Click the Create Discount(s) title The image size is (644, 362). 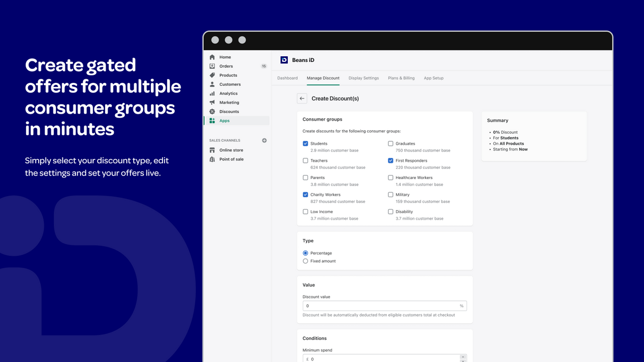click(x=335, y=99)
